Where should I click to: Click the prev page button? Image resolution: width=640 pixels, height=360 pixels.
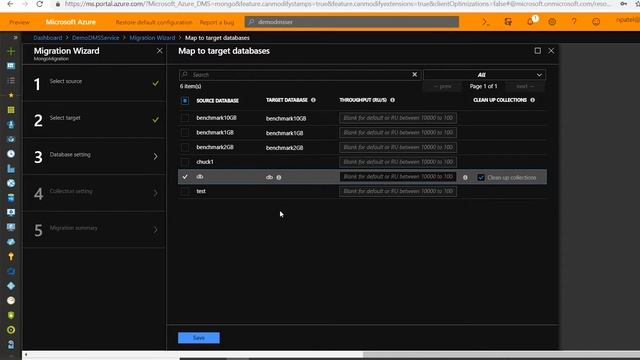point(443,86)
